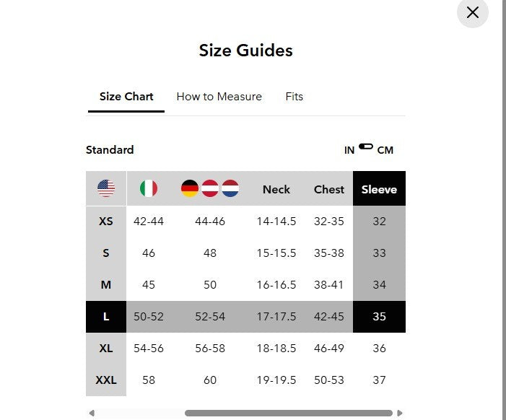Click the Chest column header
Screen dimensions: 506x420
click(x=329, y=189)
